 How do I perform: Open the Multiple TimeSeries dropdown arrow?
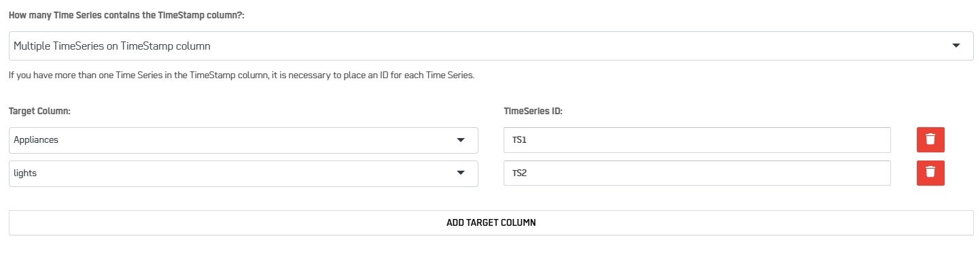[x=956, y=46]
